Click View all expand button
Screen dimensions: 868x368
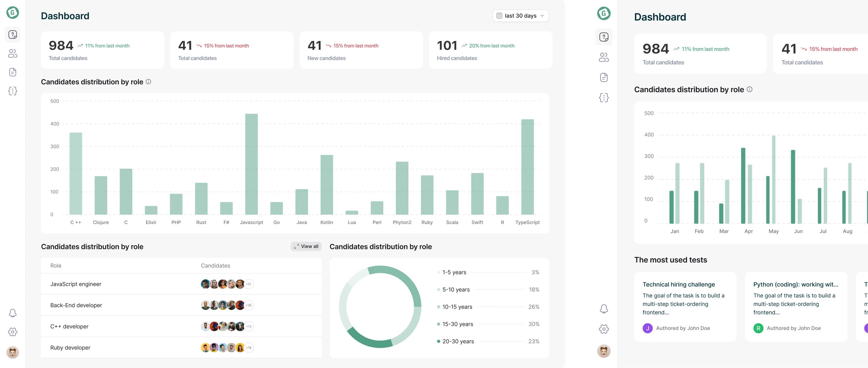click(306, 246)
